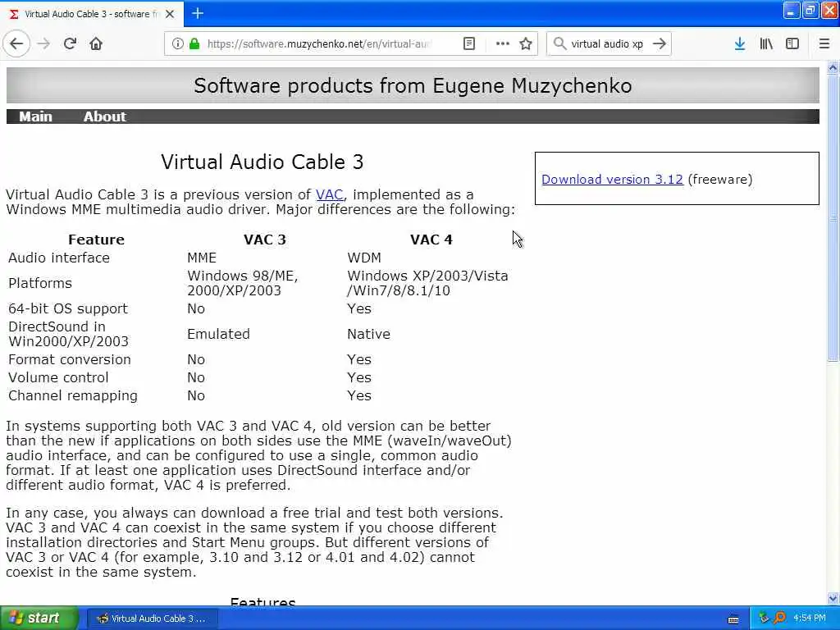The height and width of the screenshot is (630, 840).
Task: Click the orange magnifier tray icon
Action: click(x=779, y=618)
